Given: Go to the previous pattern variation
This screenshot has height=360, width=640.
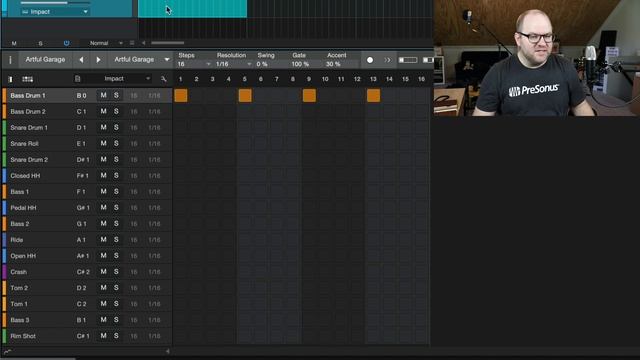Looking at the screenshot, I should coord(81,60).
